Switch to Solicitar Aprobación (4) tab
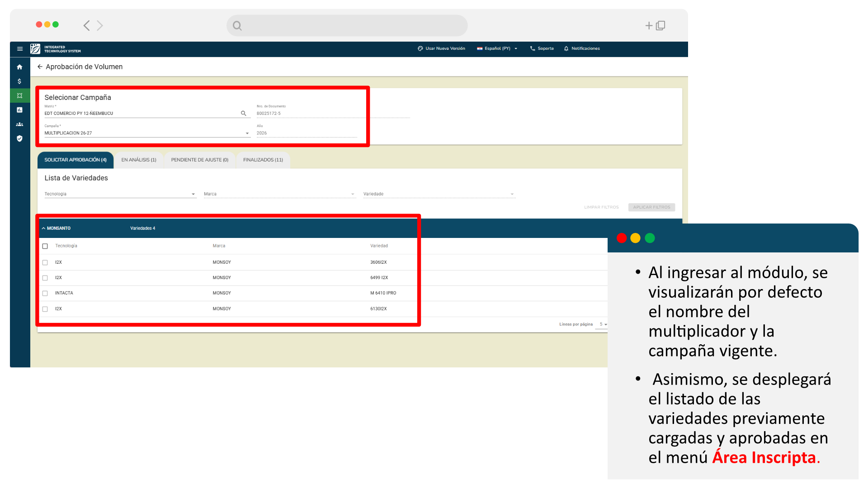 [75, 160]
